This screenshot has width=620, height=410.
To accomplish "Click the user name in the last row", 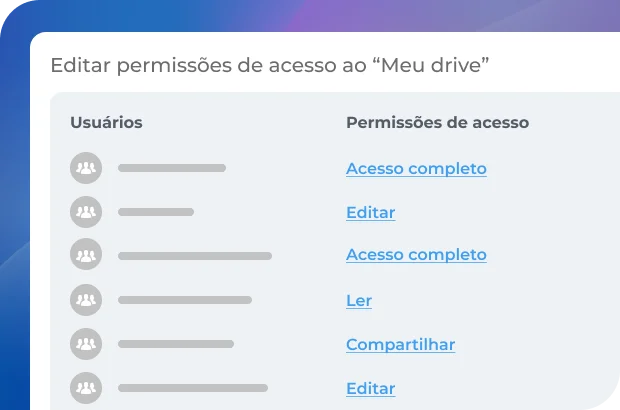I will click(193, 388).
